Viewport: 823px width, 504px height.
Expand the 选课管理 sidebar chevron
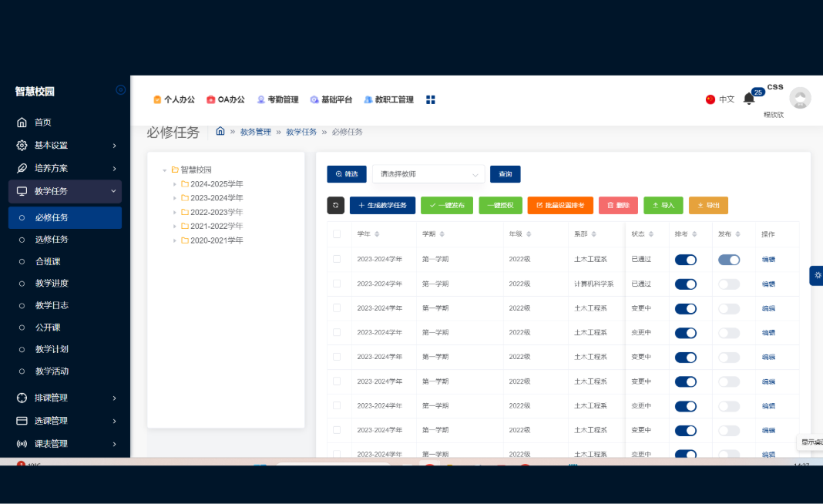(114, 421)
